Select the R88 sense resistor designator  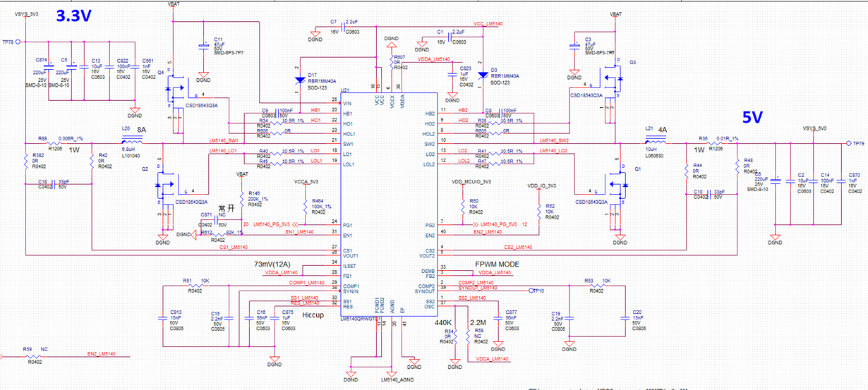click(x=42, y=138)
